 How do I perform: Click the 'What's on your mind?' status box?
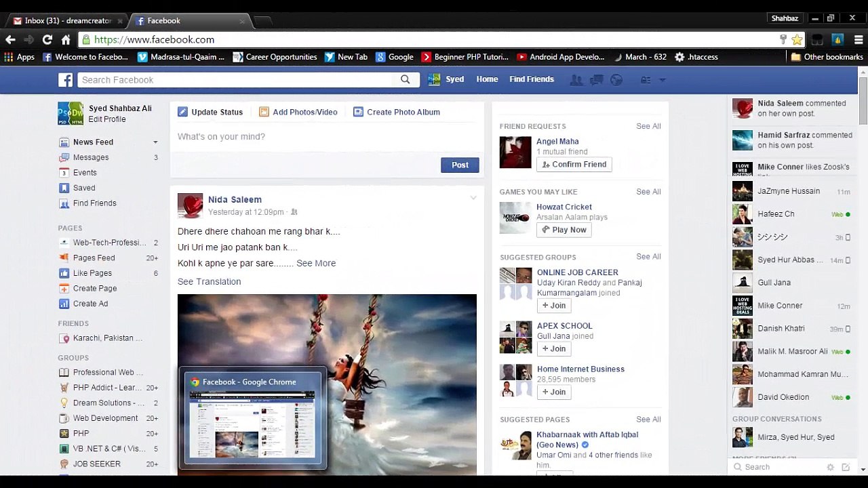pyautogui.click(x=327, y=137)
